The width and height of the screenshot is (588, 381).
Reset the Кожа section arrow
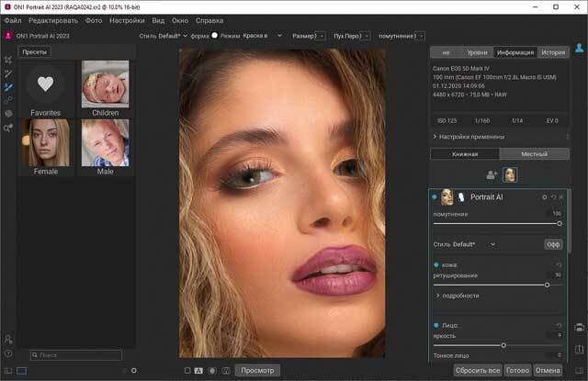point(559,265)
